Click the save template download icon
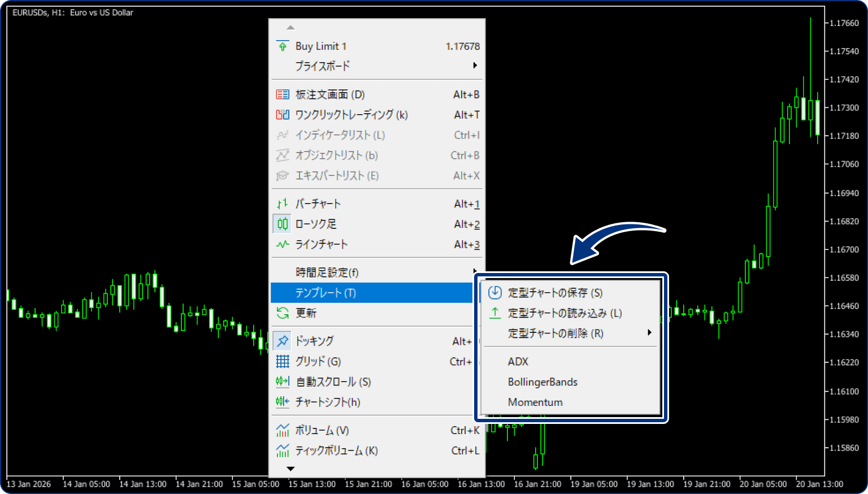 pyautogui.click(x=494, y=292)
